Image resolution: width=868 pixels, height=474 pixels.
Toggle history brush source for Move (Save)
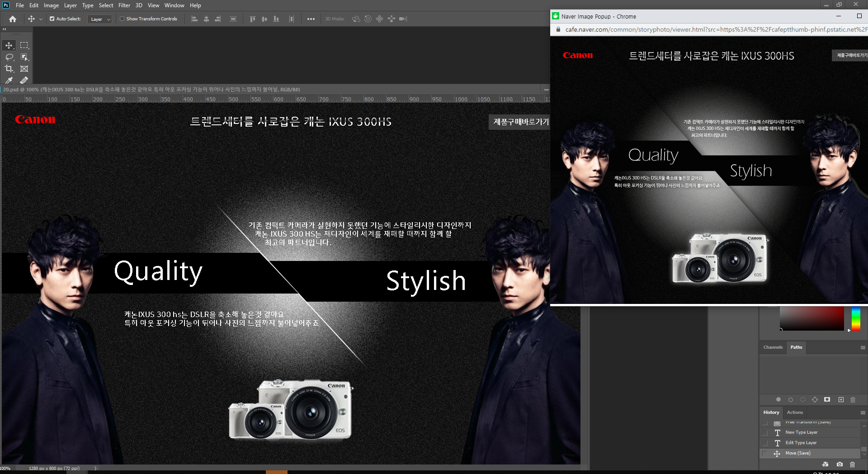tap(765, 453)
